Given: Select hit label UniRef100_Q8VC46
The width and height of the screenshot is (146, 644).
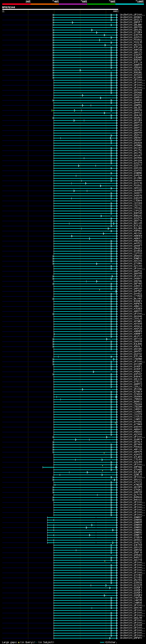Looking at the screenshot, I should (131, 608).
